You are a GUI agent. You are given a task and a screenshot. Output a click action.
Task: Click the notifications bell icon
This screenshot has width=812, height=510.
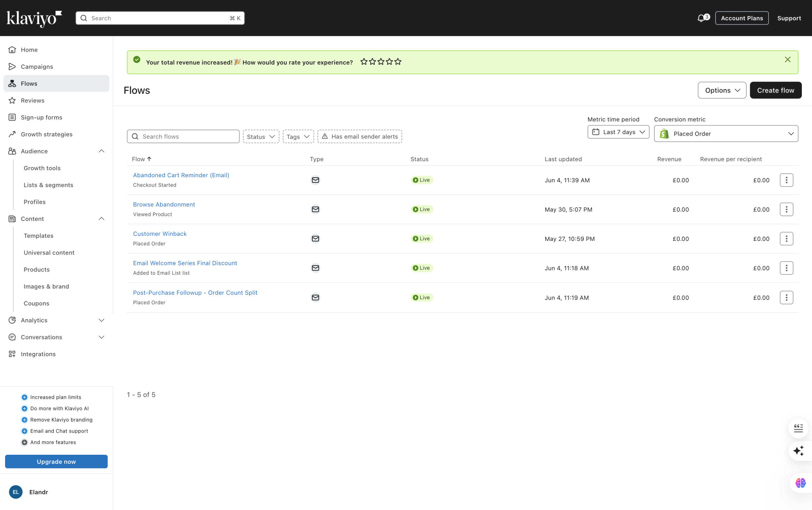(702, 18)
